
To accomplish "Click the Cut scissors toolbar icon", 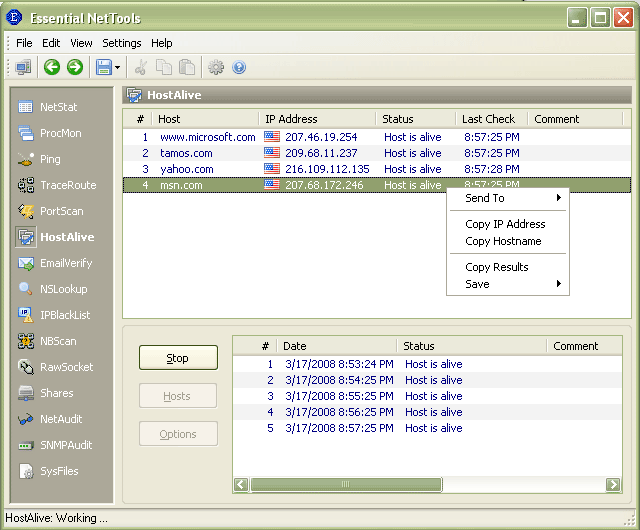I will point(140,67).
